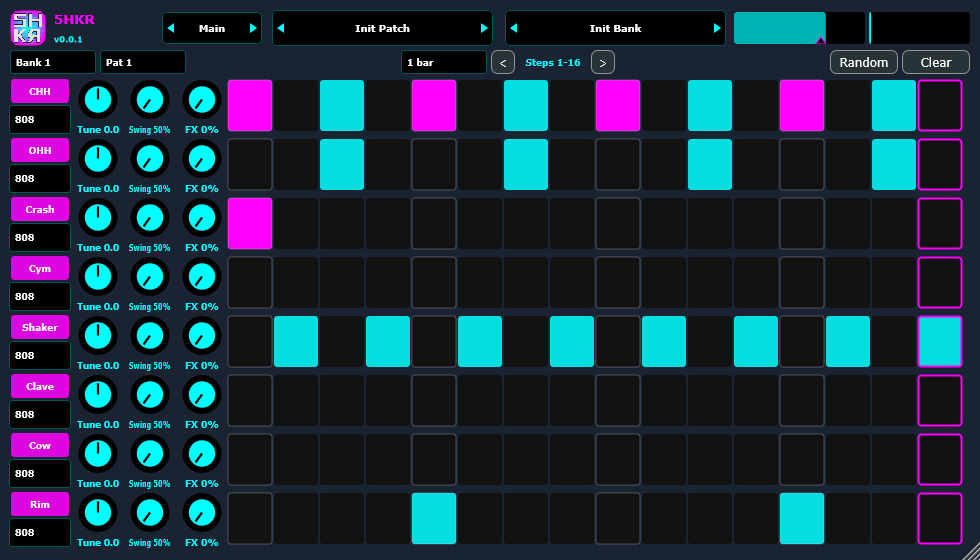Open the Pat 1 dropdown
The height and width of the screenshot is (560, 980).
[x=143, y=62]
